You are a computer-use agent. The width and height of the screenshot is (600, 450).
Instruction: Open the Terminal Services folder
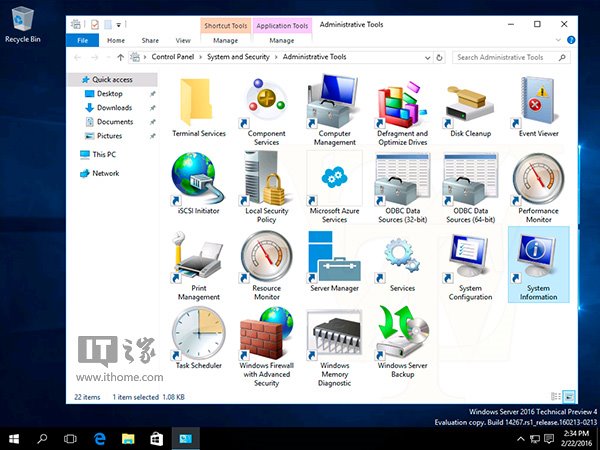pyautogui.click(x=199, y=107)
